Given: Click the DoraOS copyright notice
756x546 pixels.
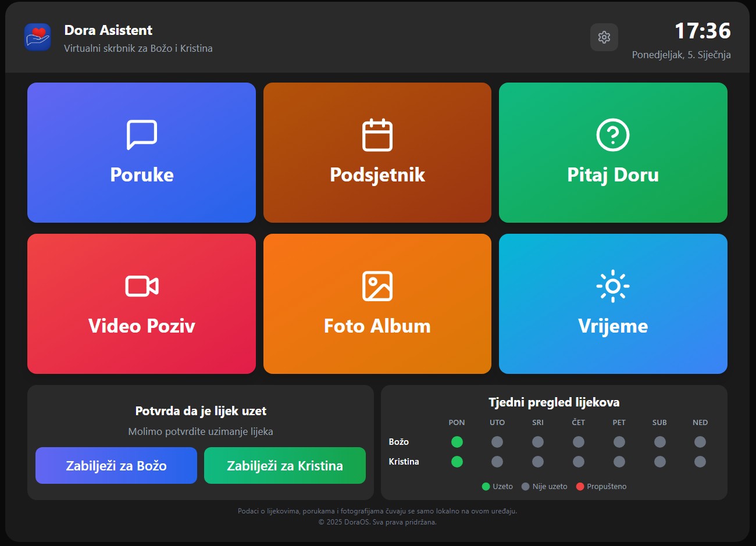Looking at the screenshot, I should pos(378,522).
